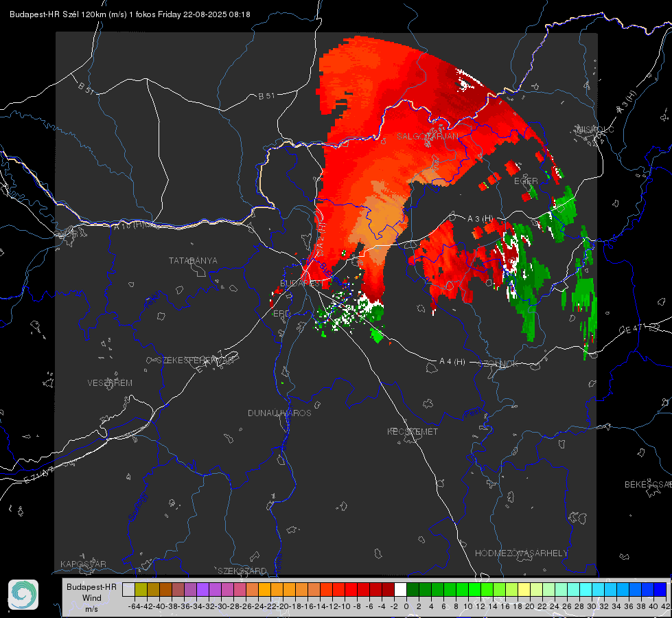Screen dimensions: 672x618
Task: Click the legend value 20
Action: click(x=530, y=606)
